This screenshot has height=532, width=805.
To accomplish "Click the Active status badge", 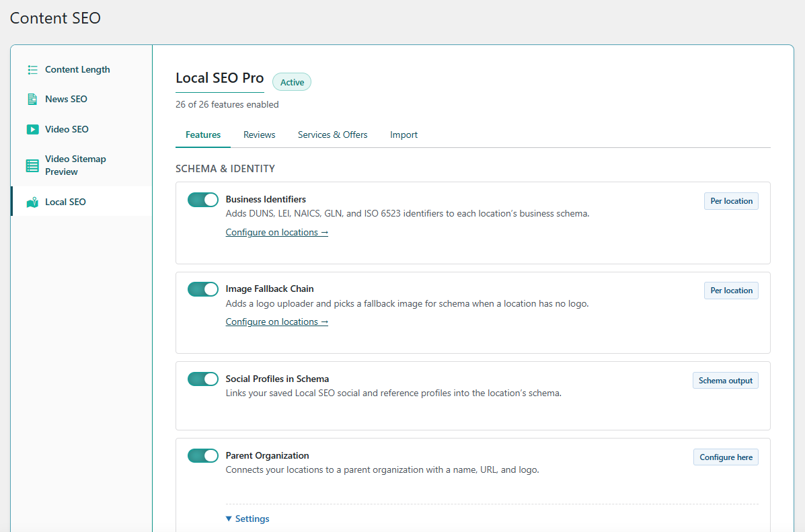I will 292,82.
